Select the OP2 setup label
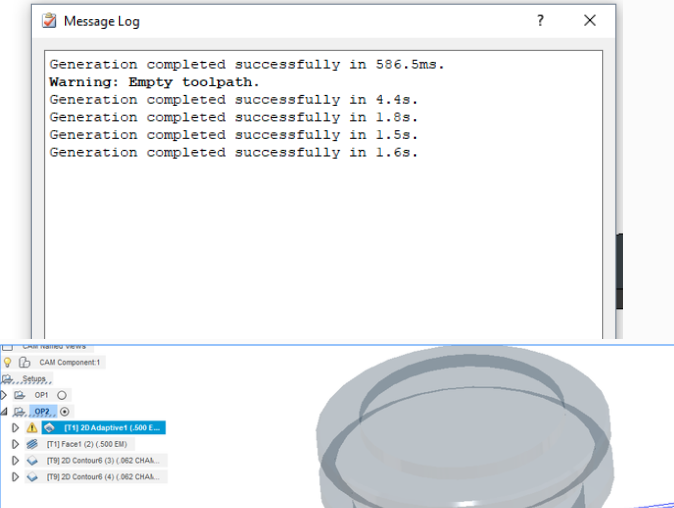 [42, 411]
